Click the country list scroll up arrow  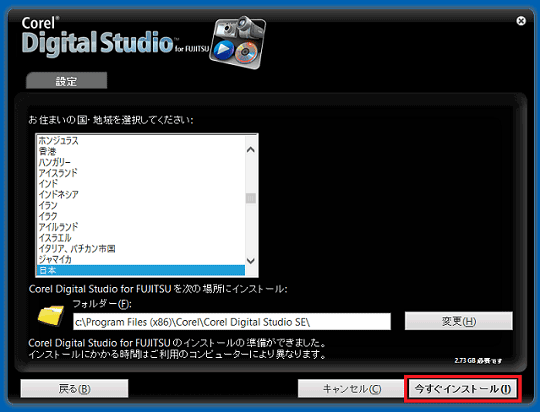coord(251,150)
